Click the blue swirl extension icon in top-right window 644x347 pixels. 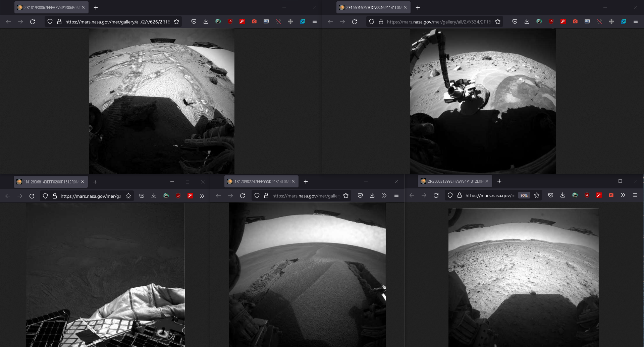point(624,21)
